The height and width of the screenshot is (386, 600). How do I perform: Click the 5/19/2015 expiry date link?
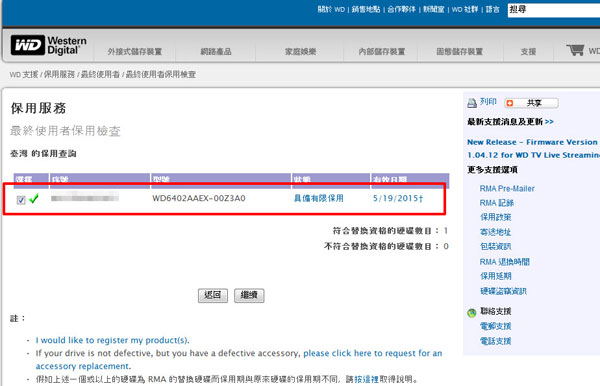tap(398, 198)
